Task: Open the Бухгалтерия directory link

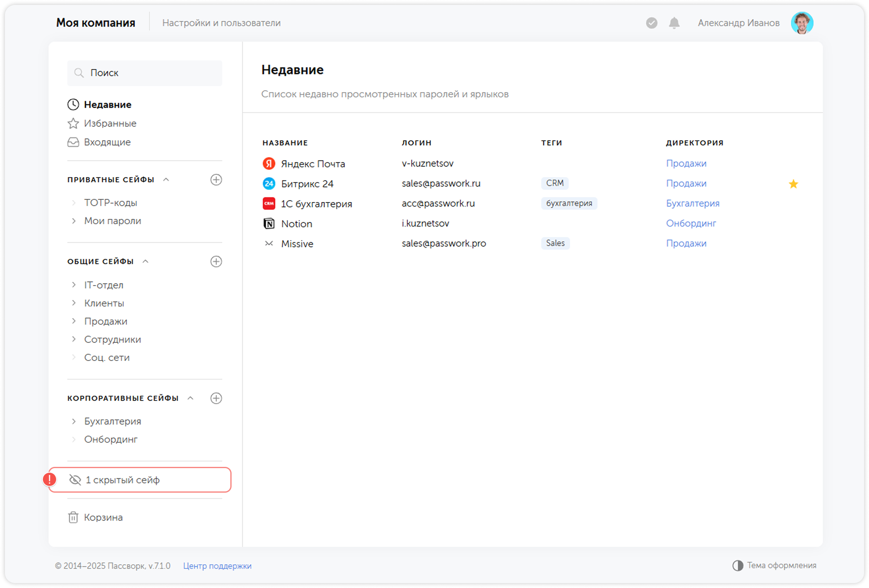Action: (693, 203)
